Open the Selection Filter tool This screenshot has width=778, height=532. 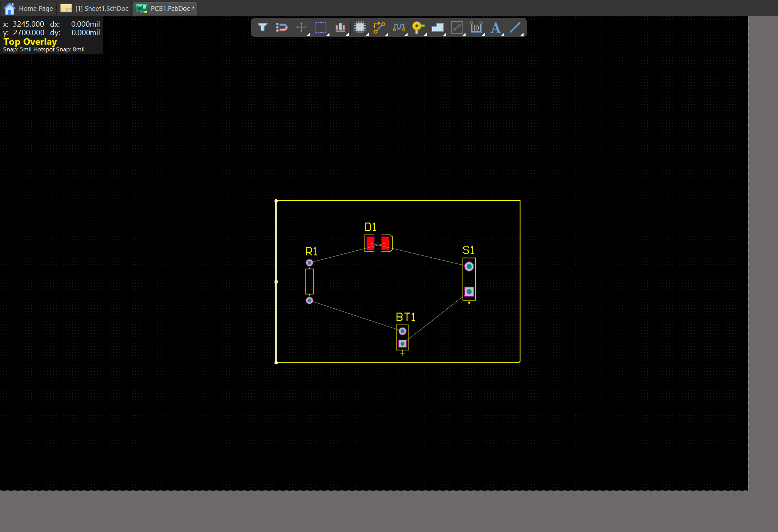263,27
